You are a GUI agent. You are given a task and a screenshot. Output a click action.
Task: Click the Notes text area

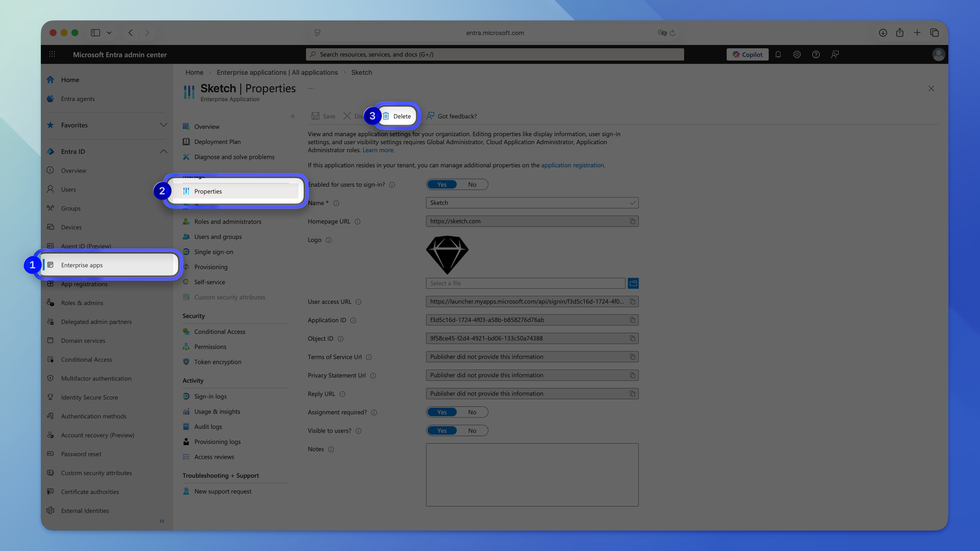532,474
